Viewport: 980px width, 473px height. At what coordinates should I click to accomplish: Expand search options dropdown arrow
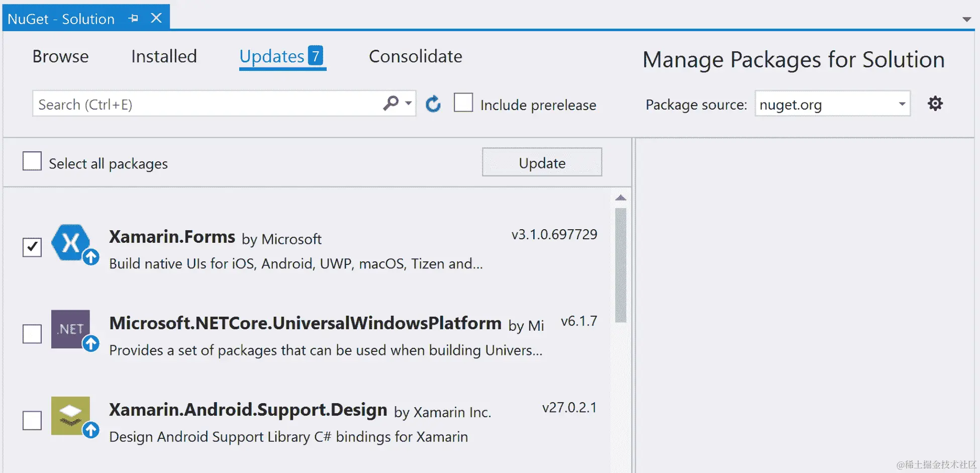tap(409, 104)
